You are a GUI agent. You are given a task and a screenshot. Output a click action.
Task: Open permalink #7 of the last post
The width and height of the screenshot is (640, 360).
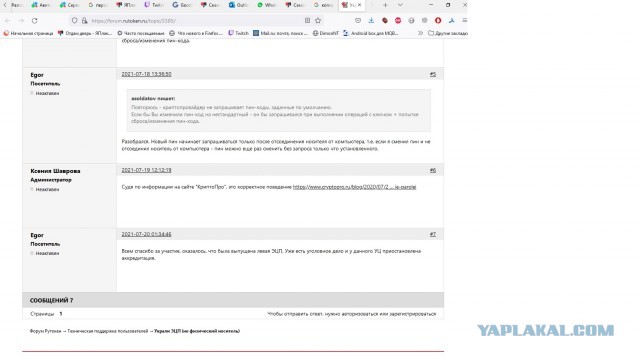point(433,234)
